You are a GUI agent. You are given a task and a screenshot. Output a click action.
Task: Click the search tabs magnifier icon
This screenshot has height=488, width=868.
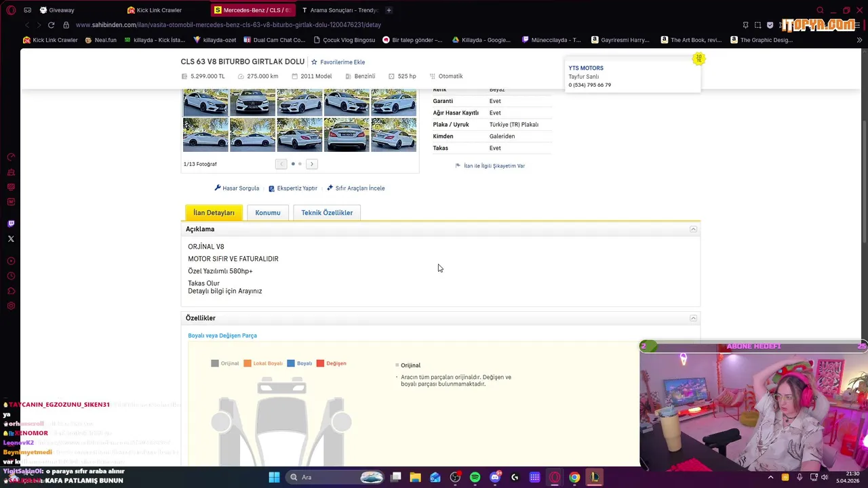pyautogui.click(x=820, y=10)
